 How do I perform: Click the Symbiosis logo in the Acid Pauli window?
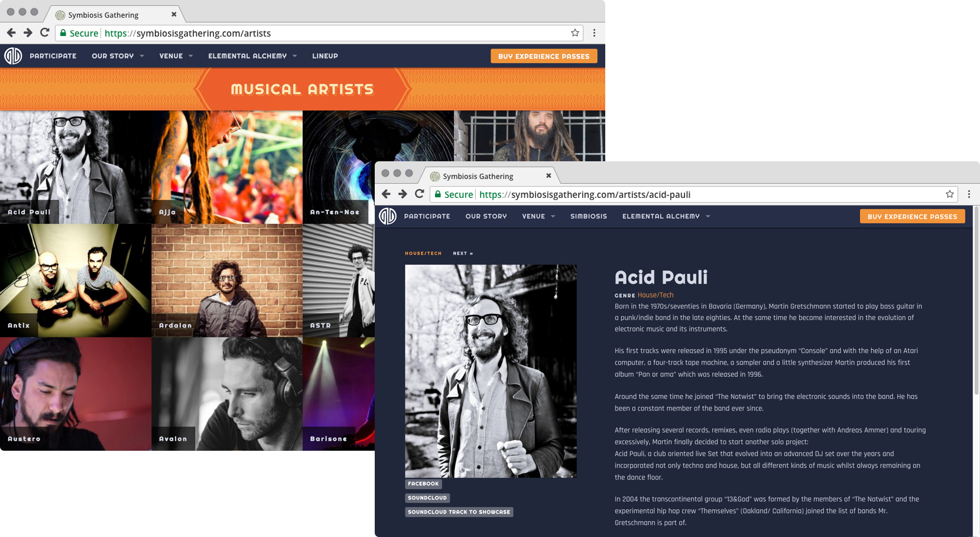(x=388, y=216)
